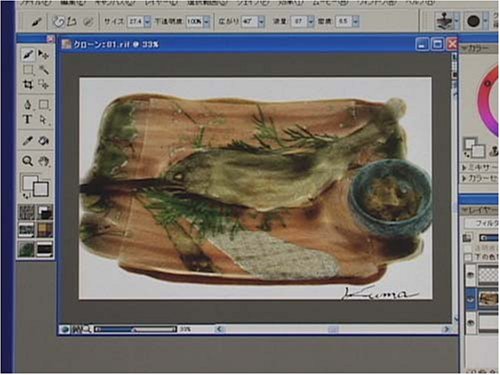Choose the Rectangular Selection tool
The width and height of the screenshot is (500, 375).
tap(28, 70)
